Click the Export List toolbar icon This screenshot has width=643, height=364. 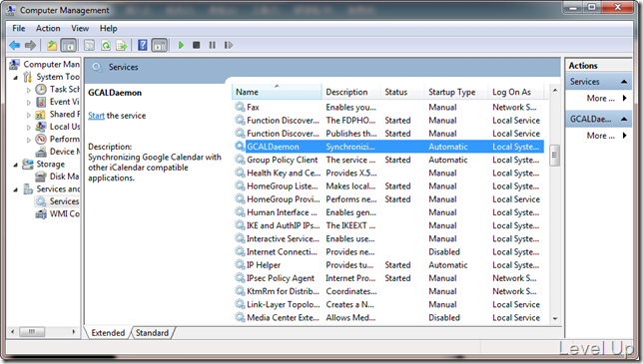pos(122,45)
